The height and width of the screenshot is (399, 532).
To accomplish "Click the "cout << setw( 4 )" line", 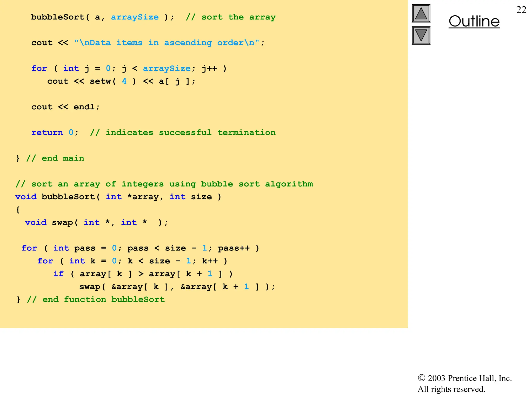I will pos(121,81).
